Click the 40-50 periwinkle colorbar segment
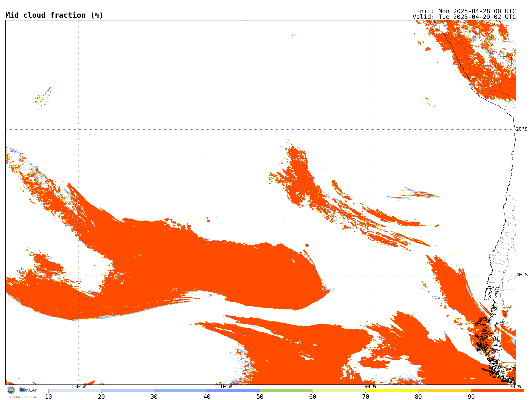Screen dimensions: 532x400 tap(233, 391)
